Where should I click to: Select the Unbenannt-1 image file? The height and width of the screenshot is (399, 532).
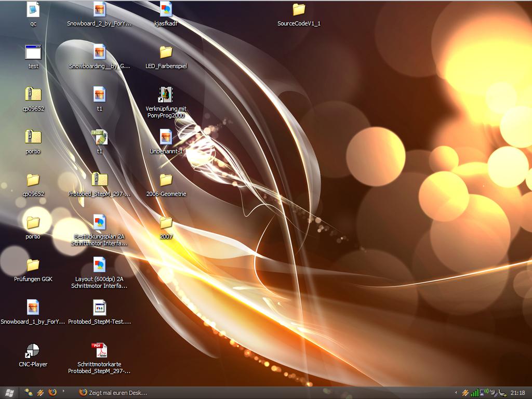(x=166, y=137)
